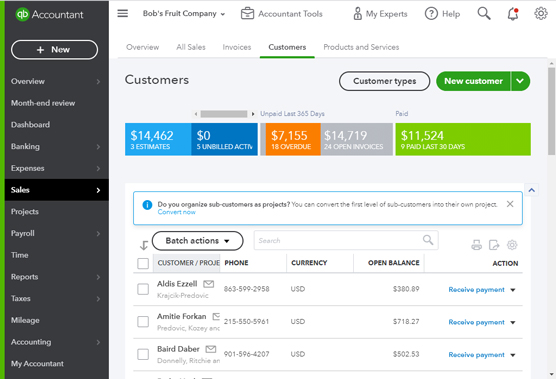The width and height of the screenshot is (556, 379).
Task: Open the search magnifier in header
Action: coord(484,13)
